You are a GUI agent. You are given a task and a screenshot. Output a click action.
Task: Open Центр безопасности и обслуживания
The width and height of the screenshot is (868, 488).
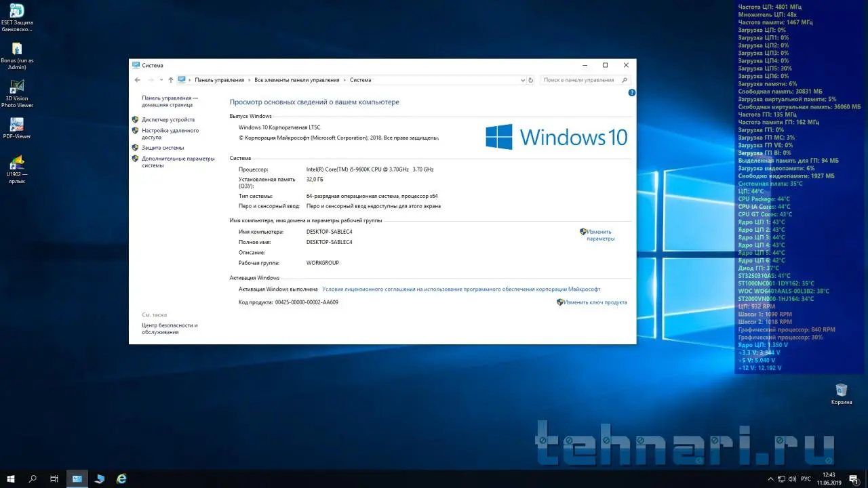170,329
